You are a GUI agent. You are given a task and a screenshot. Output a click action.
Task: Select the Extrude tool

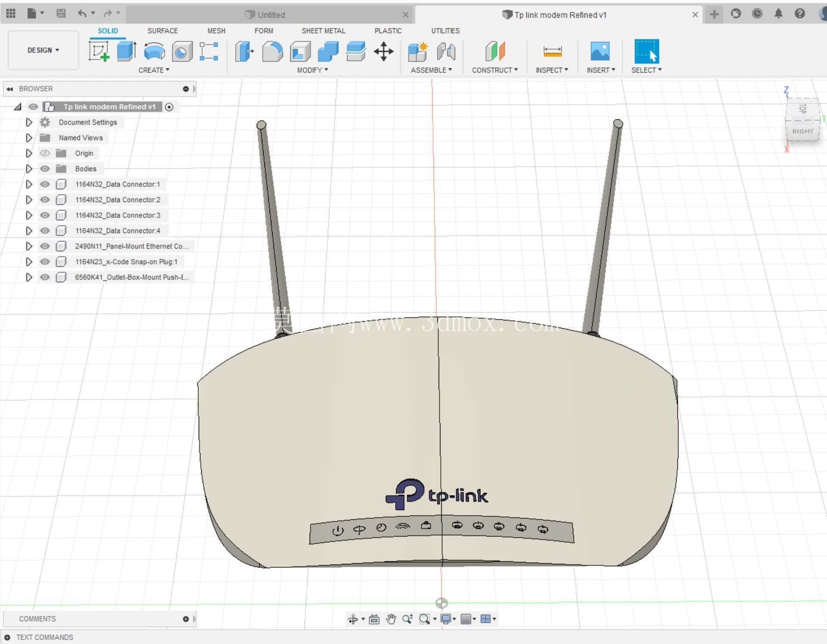[x=127, y=51]
